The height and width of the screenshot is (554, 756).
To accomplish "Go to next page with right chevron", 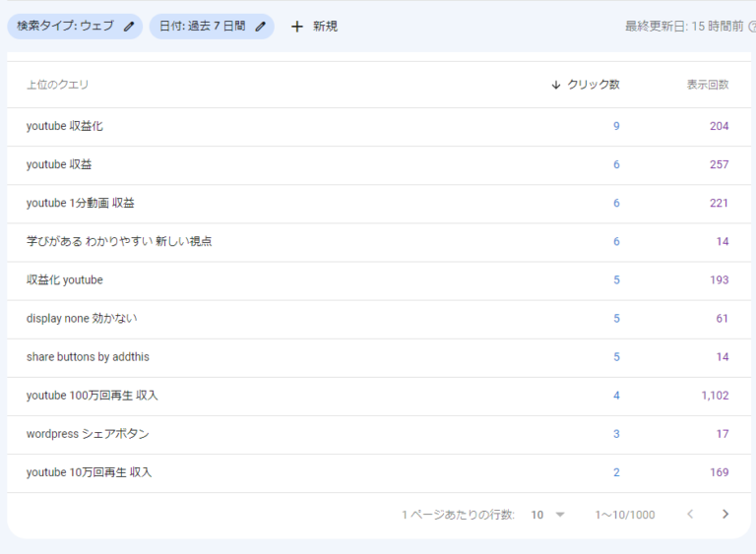I will point(725,514).
